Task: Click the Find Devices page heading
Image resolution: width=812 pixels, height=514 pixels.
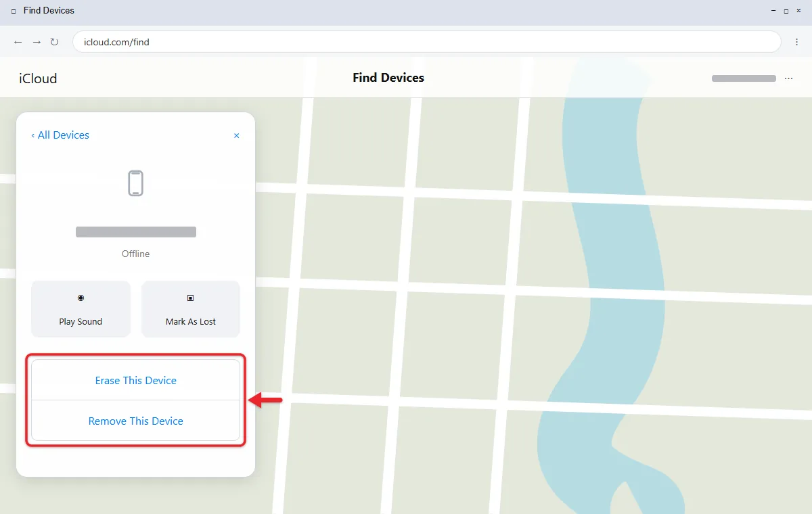Action: pos(388,78)
